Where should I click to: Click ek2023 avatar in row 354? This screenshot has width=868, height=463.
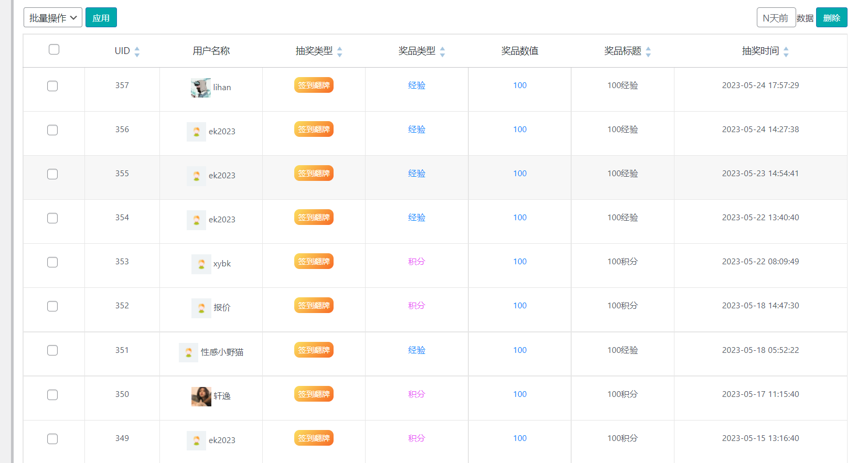(x=196, y=220)
